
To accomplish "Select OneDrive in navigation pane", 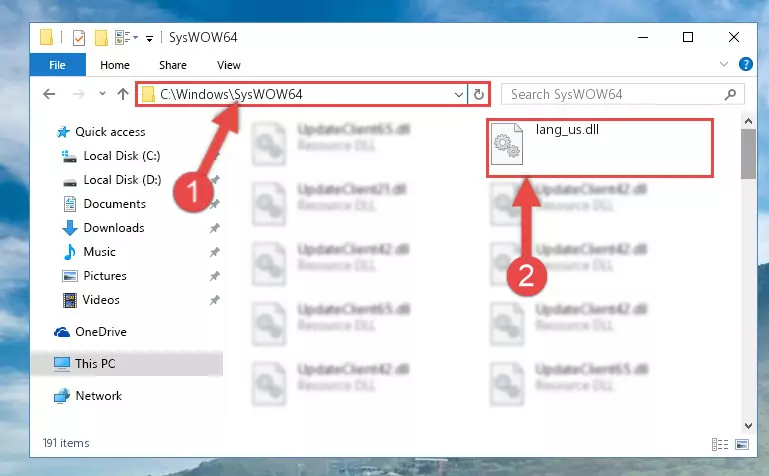I will [101, 331].
